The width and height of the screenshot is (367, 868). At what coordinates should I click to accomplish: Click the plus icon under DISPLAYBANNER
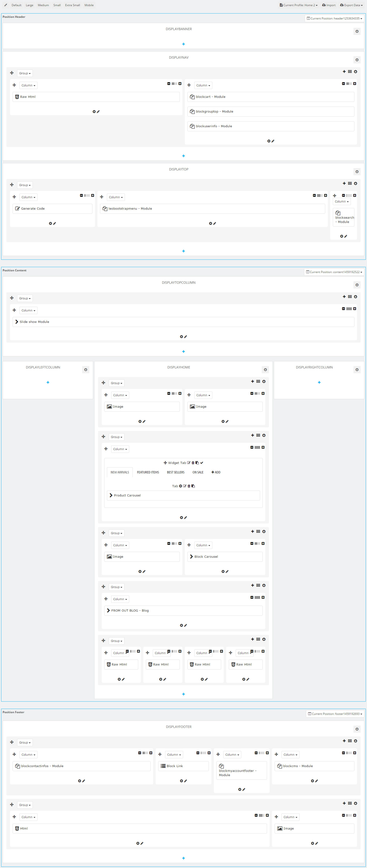(x=183, y=44)
